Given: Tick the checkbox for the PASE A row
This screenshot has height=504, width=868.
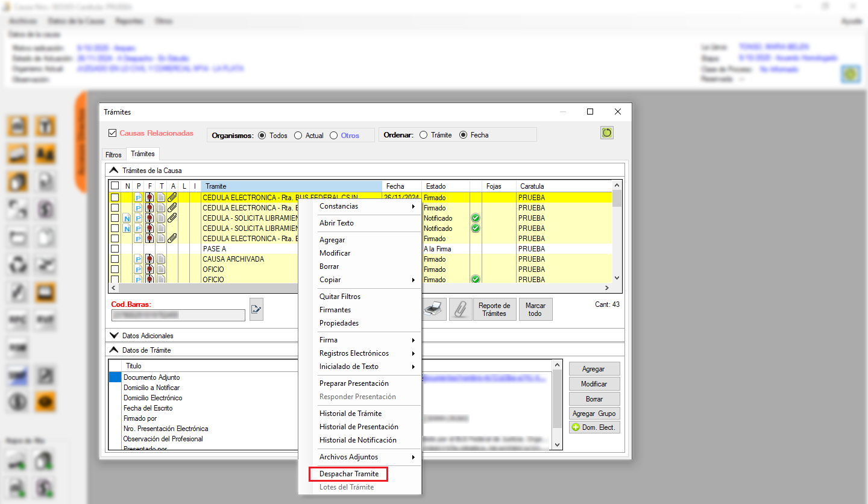Looking at the screenshot, I should pyautogui.click(x=115, y=249).
